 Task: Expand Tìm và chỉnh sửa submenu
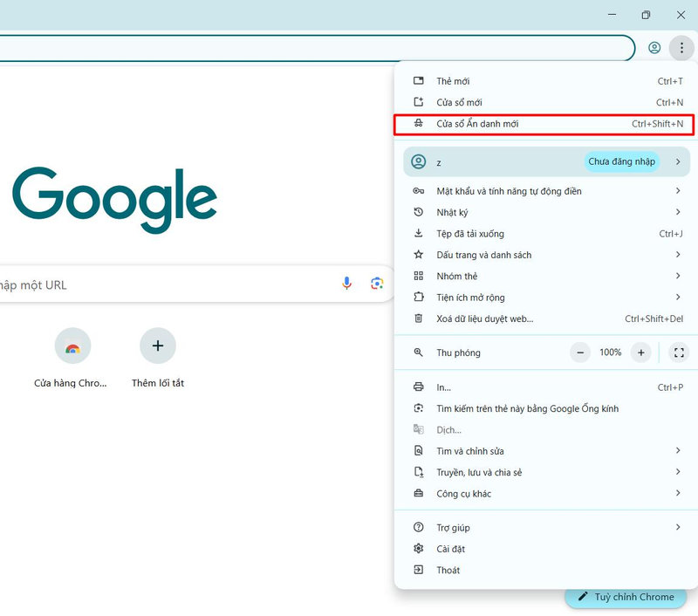click(546, 451)
